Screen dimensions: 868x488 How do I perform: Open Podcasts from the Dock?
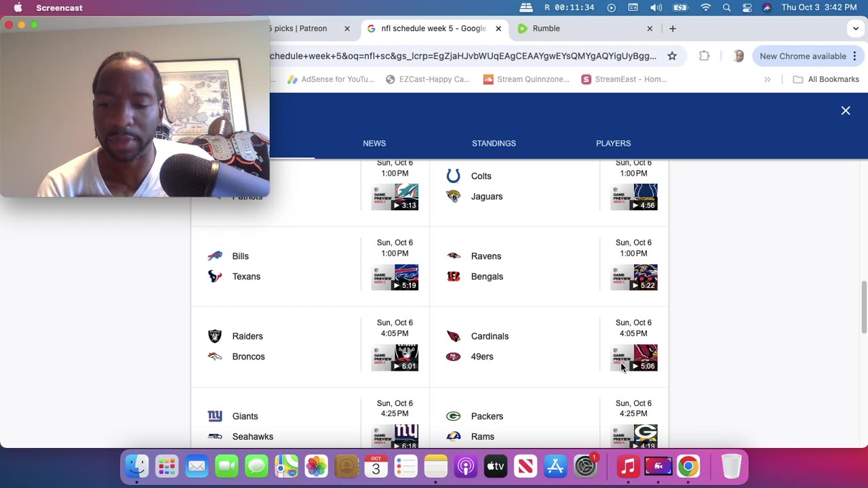coord(465,466)
